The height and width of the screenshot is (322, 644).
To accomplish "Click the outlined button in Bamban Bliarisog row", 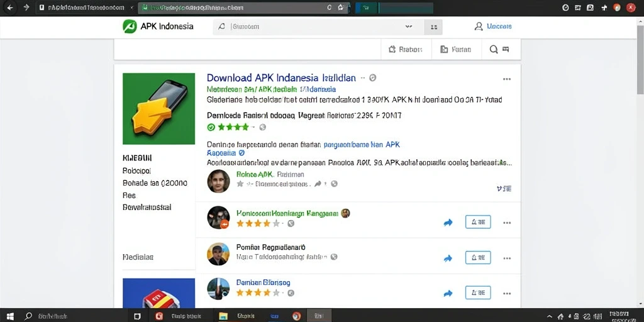I will coord(478,292).
